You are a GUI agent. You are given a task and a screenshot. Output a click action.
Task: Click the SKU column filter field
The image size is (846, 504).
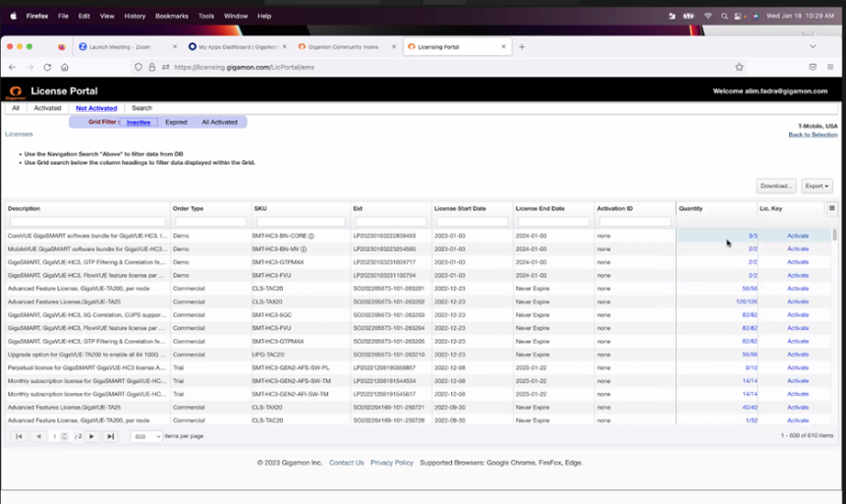(x=300, y=222)
